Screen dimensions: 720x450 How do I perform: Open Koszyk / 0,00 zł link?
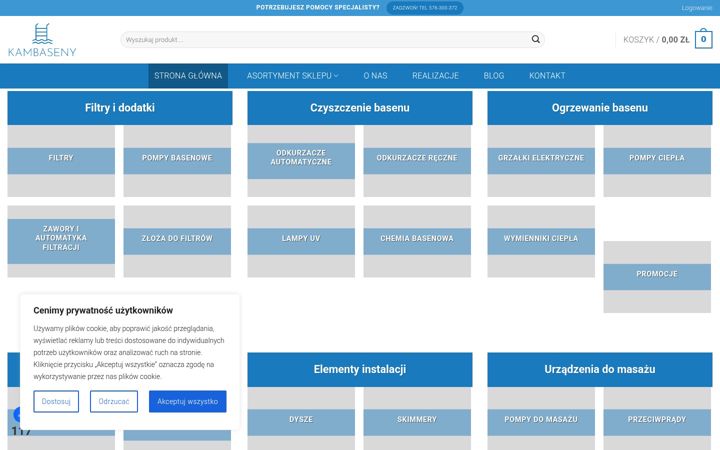tap(656, 40)
